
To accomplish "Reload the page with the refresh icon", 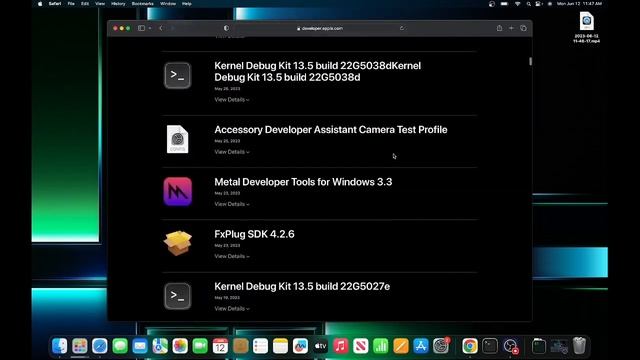I will tap(402, 28).
